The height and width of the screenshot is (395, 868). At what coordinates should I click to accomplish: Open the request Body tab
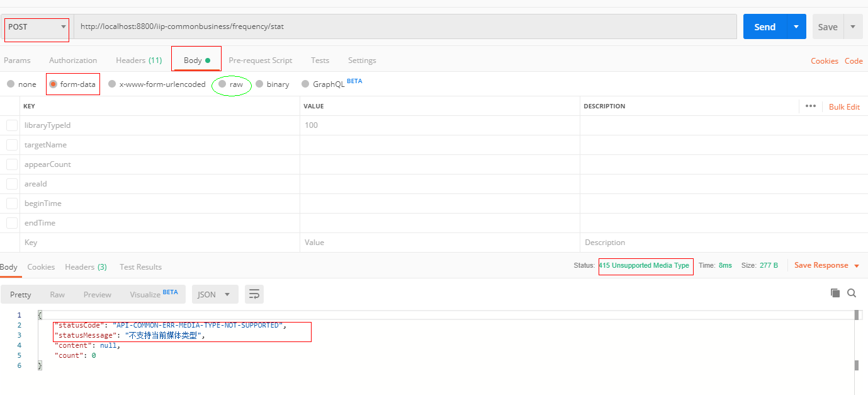[x=196, y=60]
